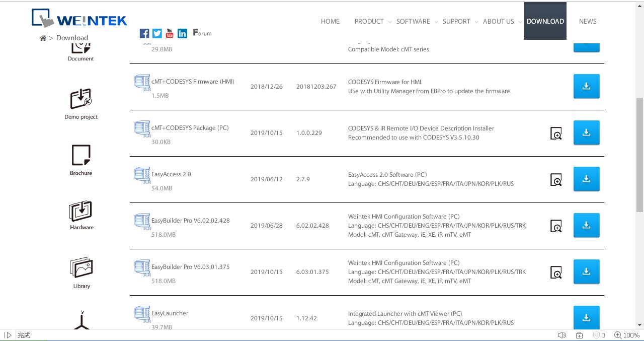Open the LinkedIn social icon
The height and width of the screenshot is (341, 644).
click(182, 33)
